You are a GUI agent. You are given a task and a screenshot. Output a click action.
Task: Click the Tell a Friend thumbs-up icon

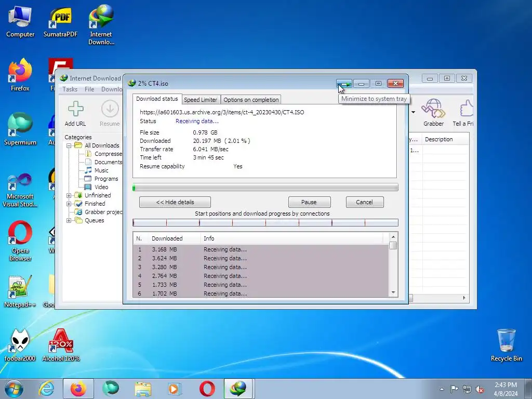467,109
